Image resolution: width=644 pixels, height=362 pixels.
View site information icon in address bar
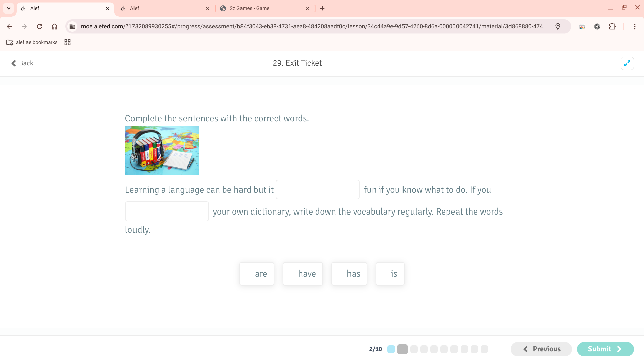pyautogui.click(x=72, y=26)
